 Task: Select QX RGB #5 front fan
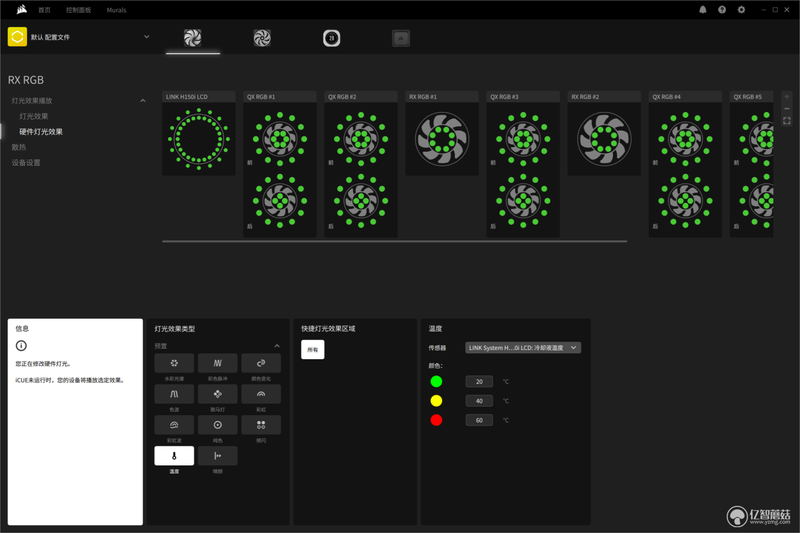coord(757,139)
